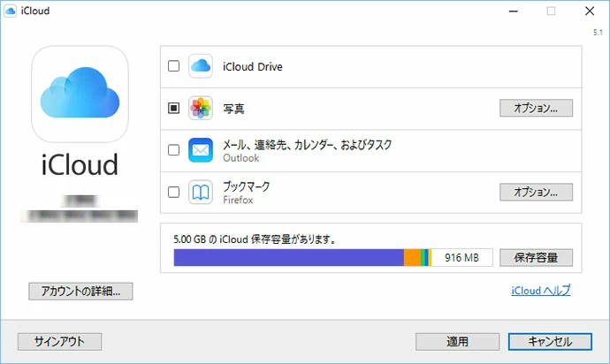Click the 916 MB free space field
The width and height of the screenshot is (610, 364).
(x=462, y=258)
